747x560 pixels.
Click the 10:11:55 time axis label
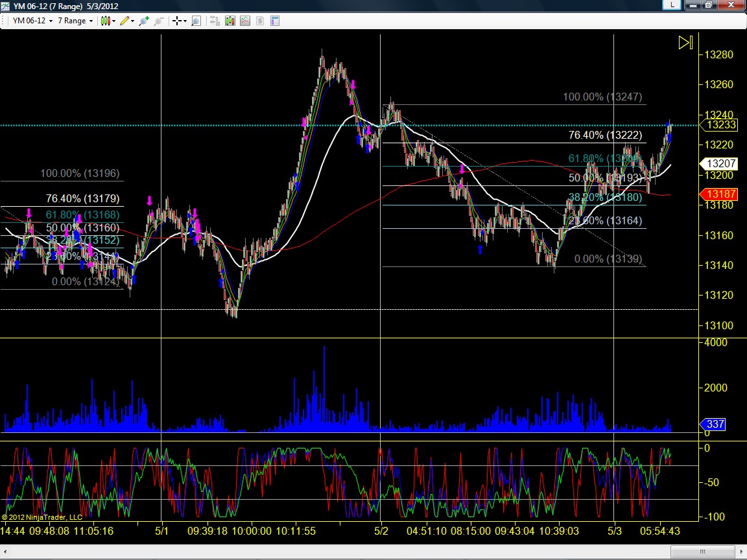(296, 530)
